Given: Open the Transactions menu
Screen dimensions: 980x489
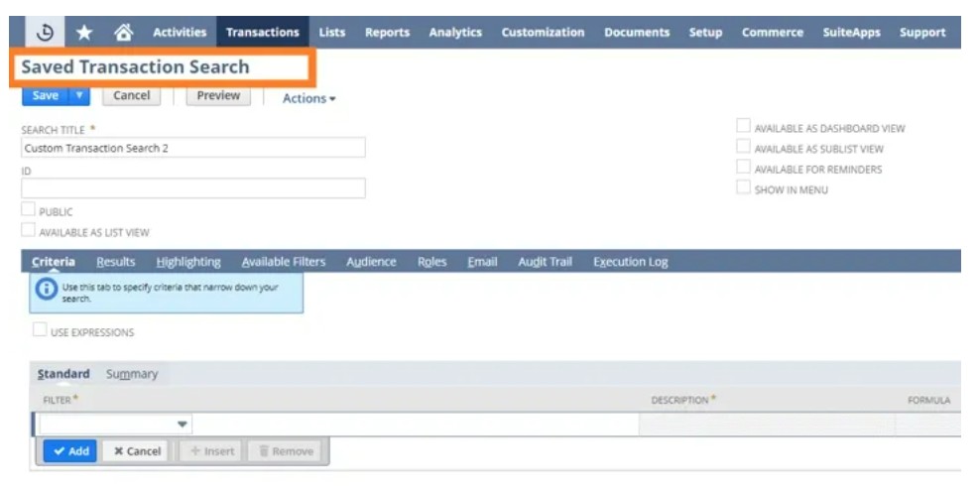Looking at the screenshot, I should click(263, 33).
